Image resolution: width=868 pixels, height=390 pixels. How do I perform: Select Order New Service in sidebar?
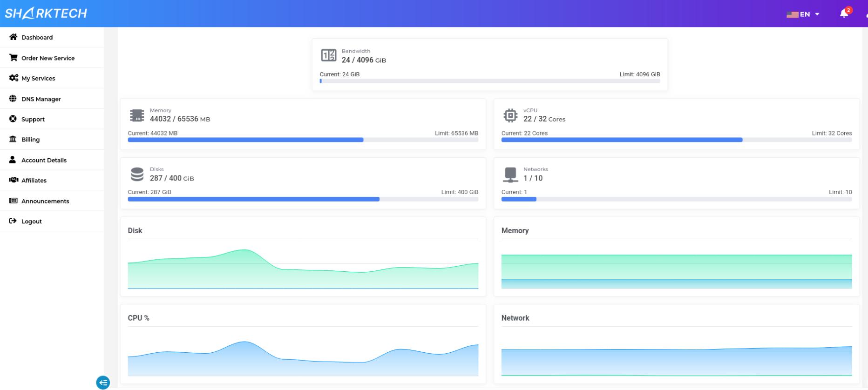coord(47,58)
